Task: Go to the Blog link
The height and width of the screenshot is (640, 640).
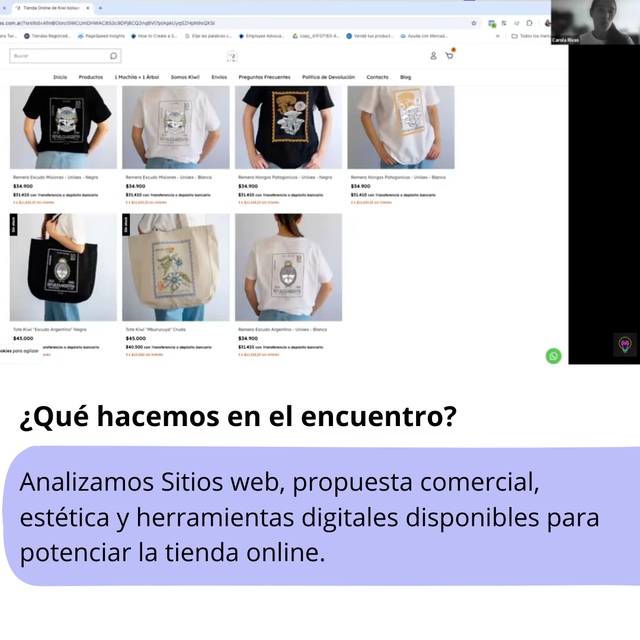Action: [405, 77]
